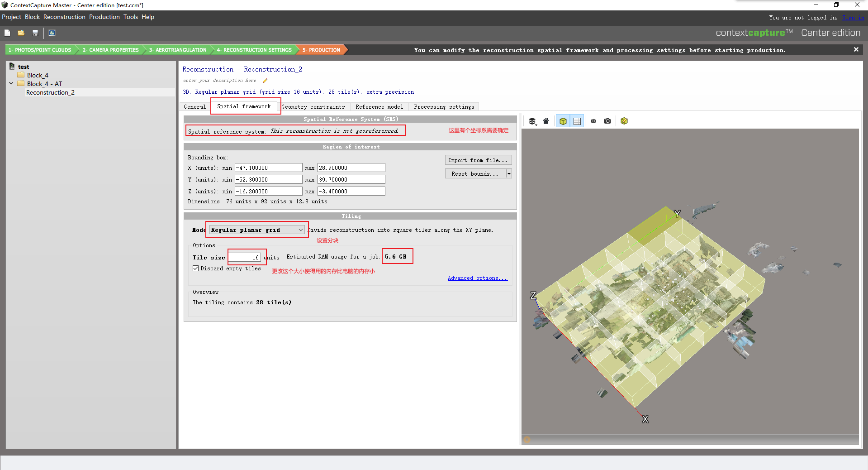Toggle Discard empty tiles checkbox
The height and width of the screenshot is (470, 868).
point(196,269)
